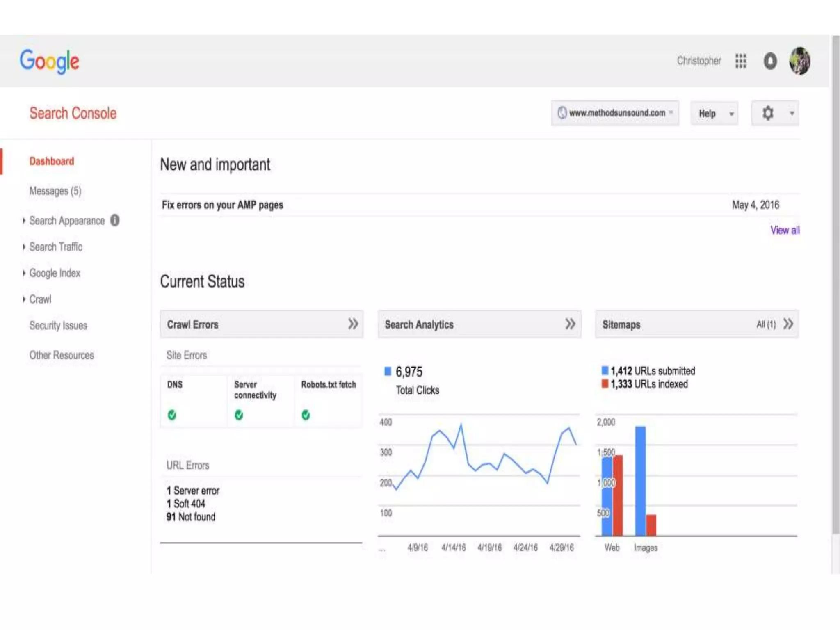Open Messages (5) in sidebar

pos(55,191)
